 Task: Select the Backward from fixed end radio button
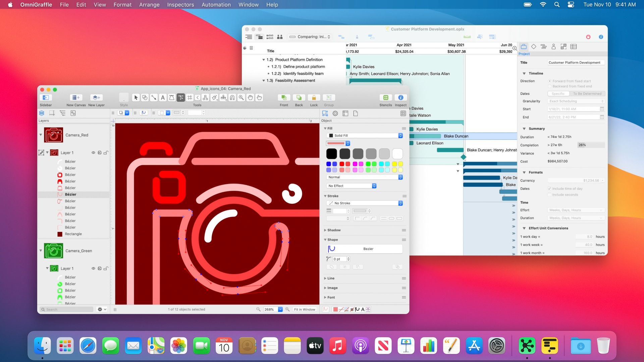[549, 86]
